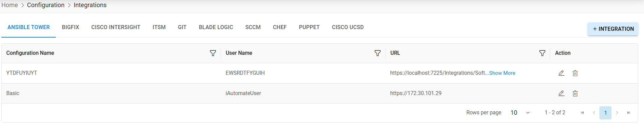Go to the next page
This screenshot has width=644, height=136.
click(617, 113)
